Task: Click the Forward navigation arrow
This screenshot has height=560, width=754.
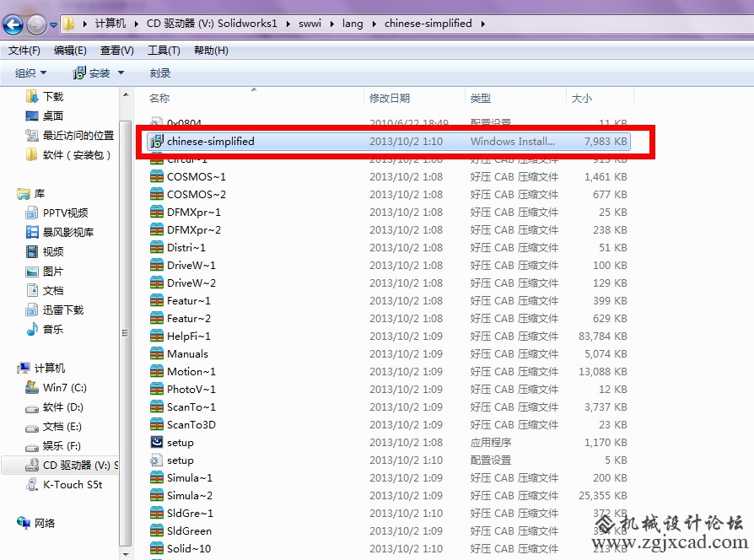Action: [36, 24]
